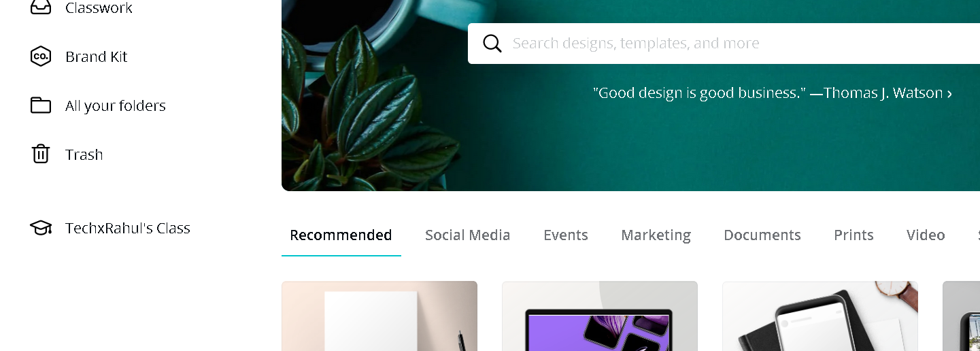The width and height of the screenshot is (980, 351).
Task: Select the Video tab
Action: click(x=926, y=235)
